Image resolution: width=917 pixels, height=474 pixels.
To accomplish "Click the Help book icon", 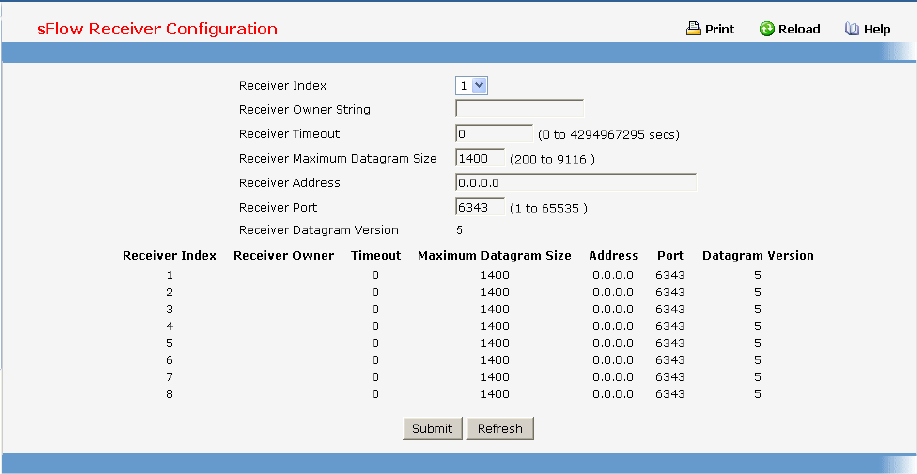I will coord(852,29).
